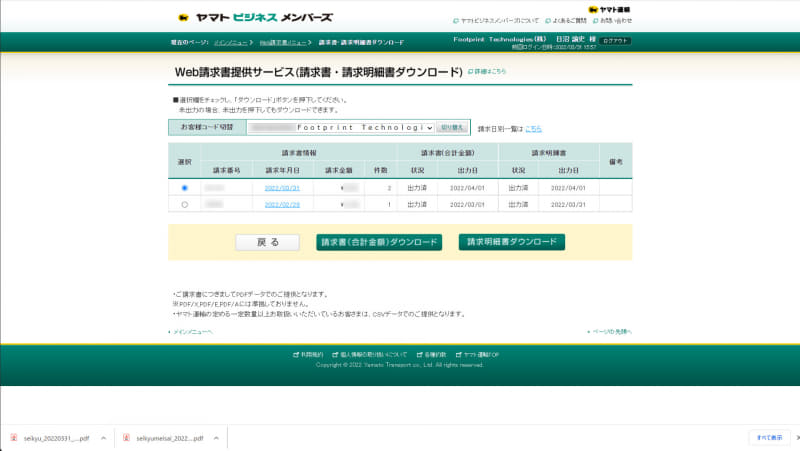Open downloaded file seikyumeisai_2022 pdf
The width and height of the screenshot is (800, 451).
tap(169, 438)
